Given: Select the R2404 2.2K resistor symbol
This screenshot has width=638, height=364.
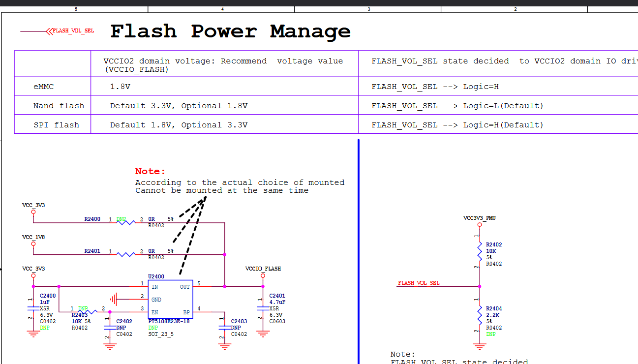Looking at the screenshot, I should [x=480, y=315].
